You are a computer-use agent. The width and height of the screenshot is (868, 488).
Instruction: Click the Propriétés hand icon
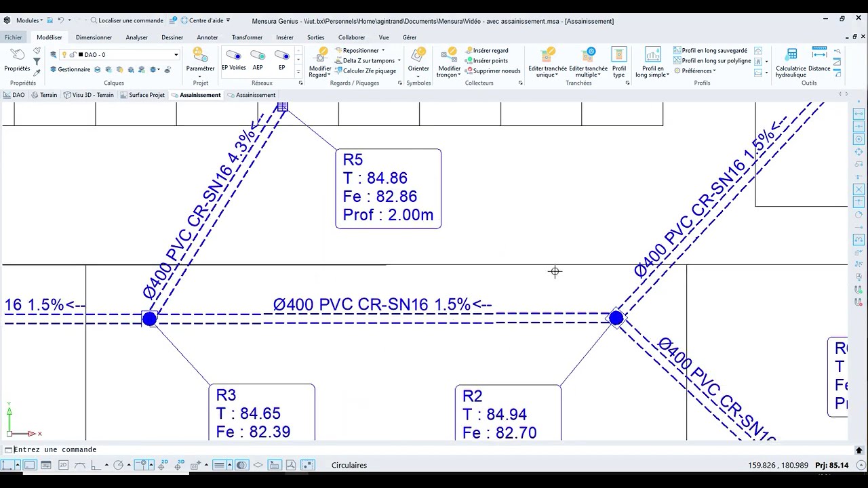pos(17,60)
